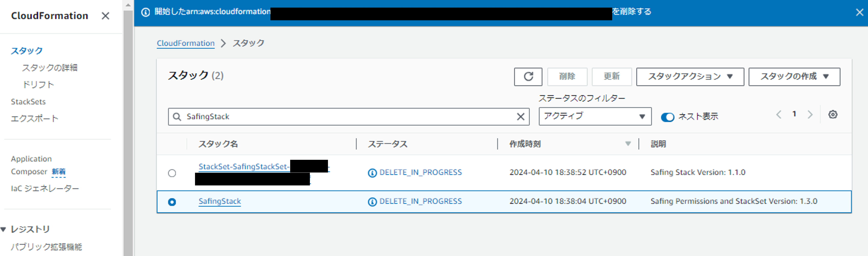Viewport: 868px width, 256px height.
Task: Click page number 1 in pagination
Action: [794, 114]
